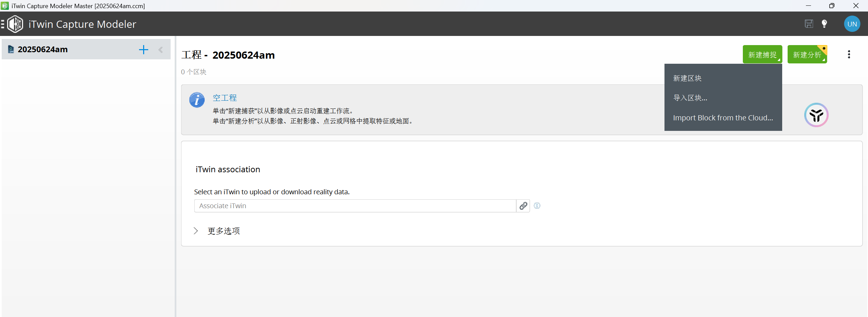
Task: Click the 空工程 heading link
Action: pos(225,98)
